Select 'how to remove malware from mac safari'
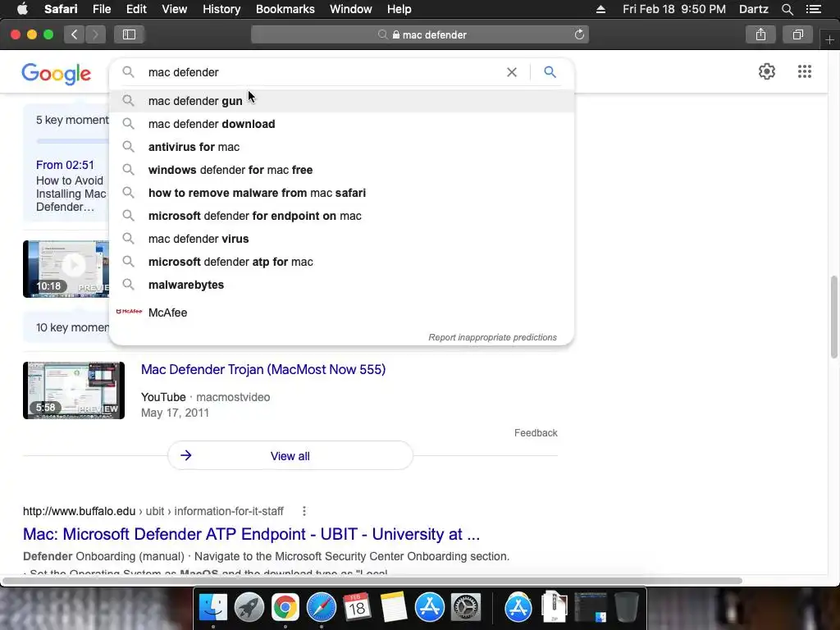Viewport: 840px width, 630px height. (x=341, y=193)
